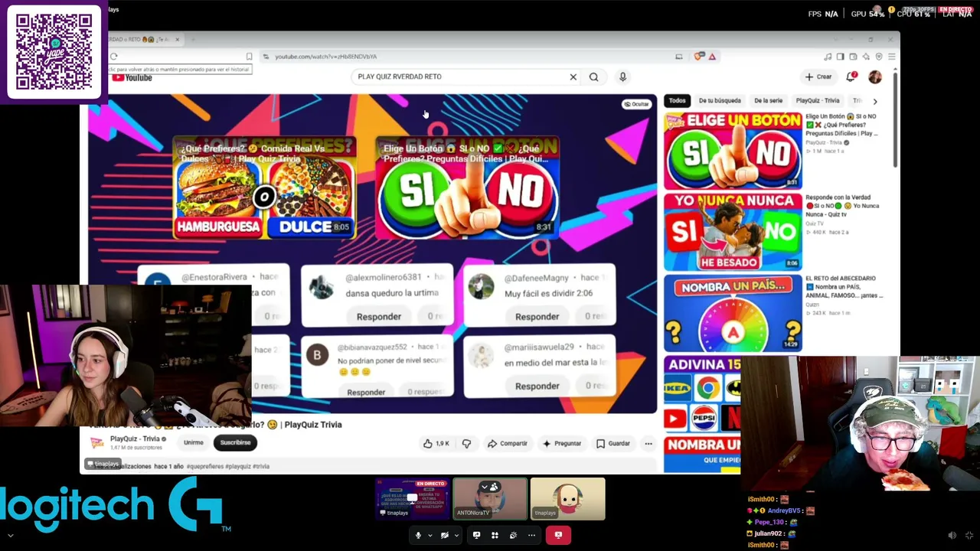The width and height of the screenshot is (980, 551).
Task: Save the video with Guardar
Action: [x=613, y=443]
